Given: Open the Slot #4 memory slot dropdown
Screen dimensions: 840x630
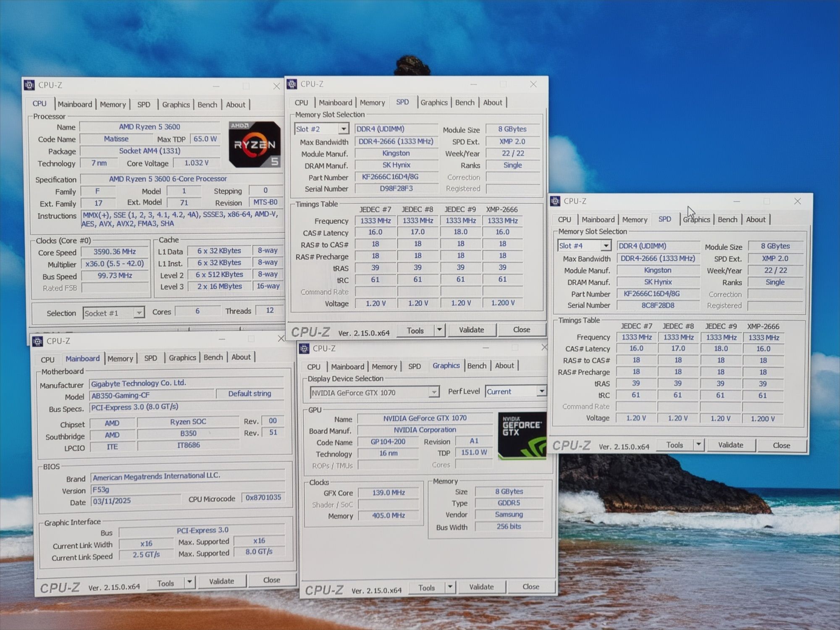Looking at the screenshot, I should point(606,246).
